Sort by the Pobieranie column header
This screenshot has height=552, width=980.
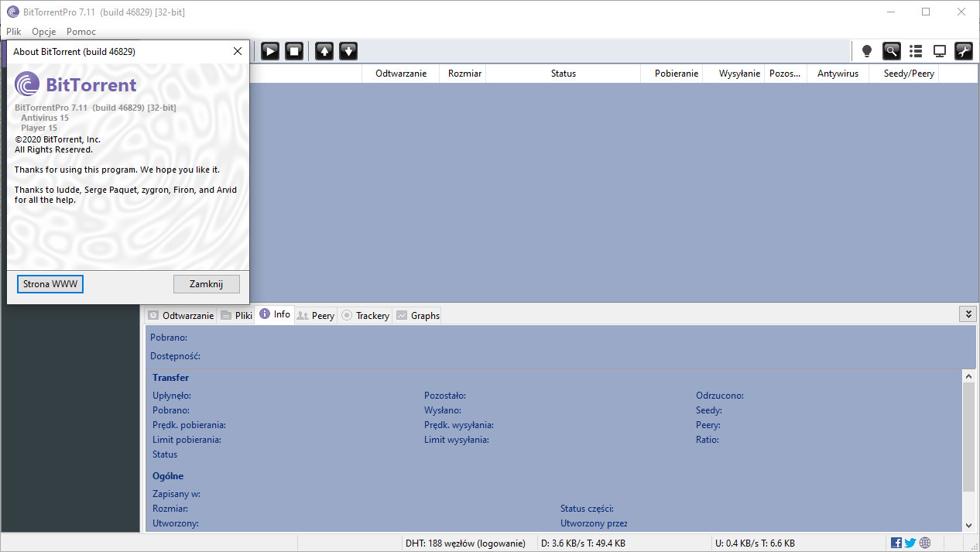672,74
